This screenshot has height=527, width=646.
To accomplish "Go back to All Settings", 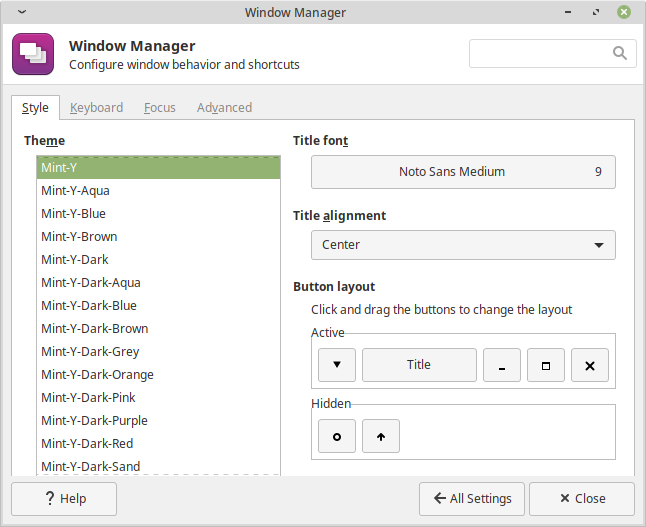I will (472, 499).
